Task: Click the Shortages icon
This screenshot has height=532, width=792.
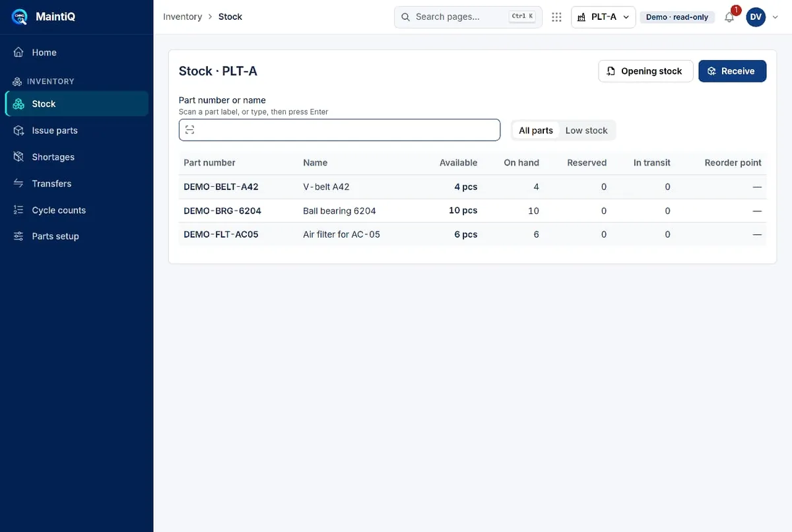Action: click(x=18, y=157)
